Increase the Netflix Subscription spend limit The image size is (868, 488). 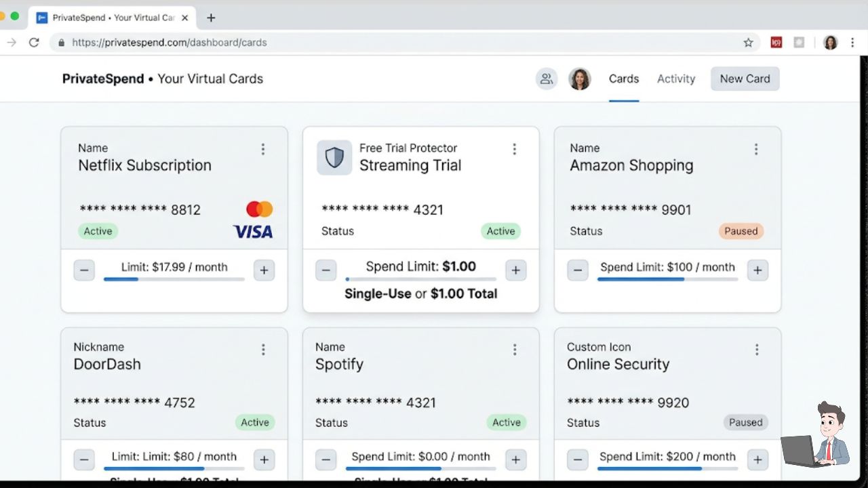coord(264,270)
